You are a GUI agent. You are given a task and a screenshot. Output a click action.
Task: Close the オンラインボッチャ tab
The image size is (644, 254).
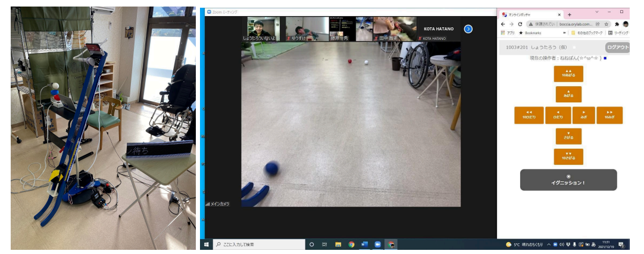[x=558, y=14]
